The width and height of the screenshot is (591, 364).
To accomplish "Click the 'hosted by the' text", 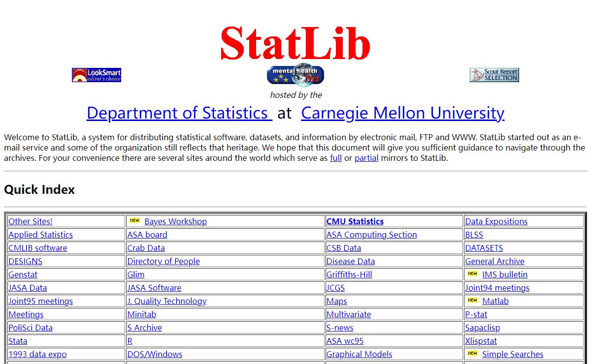I will coord(295,95).
